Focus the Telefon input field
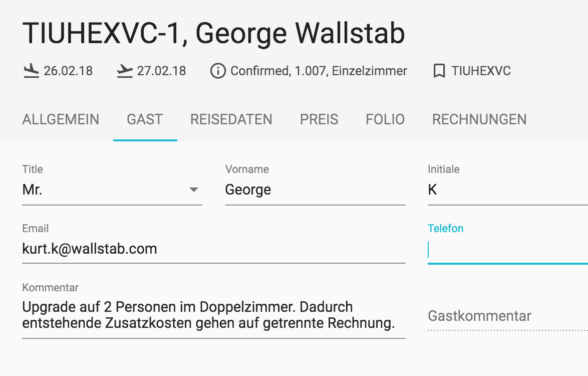This screenshot has height=376, width=588. [x=508, y=250]
